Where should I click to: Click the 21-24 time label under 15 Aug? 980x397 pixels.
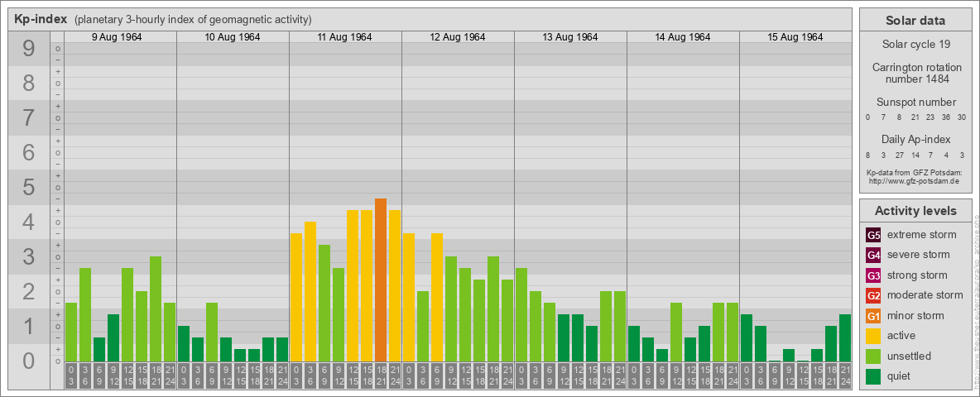pyautogui.click(x=845, y=375)
